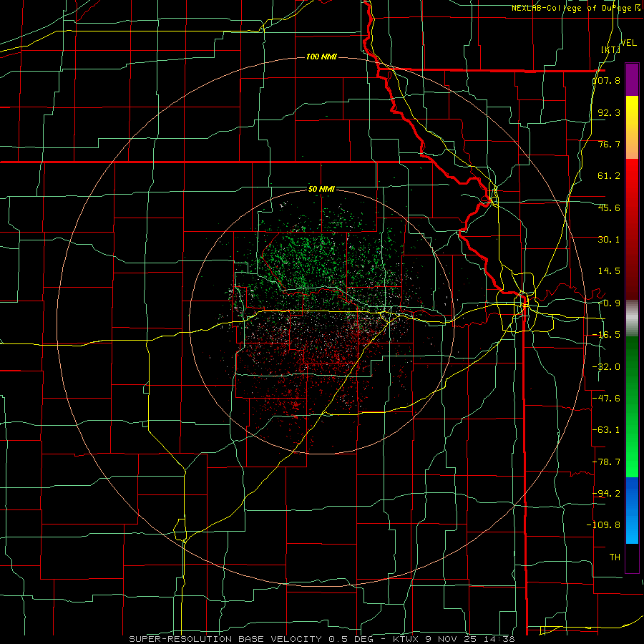Click the Super-Resolution Base Velocity caption
The height and width of the screenshot is (644, 644).
(321, 639)
